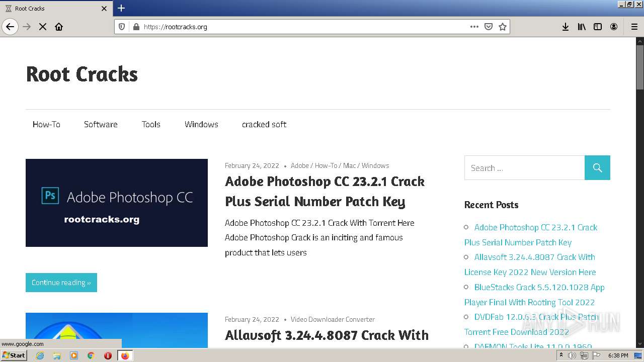The height and width of the screenshot is (362, 644).
Task: Open media player taskbar icon
Action: [74, 355]
